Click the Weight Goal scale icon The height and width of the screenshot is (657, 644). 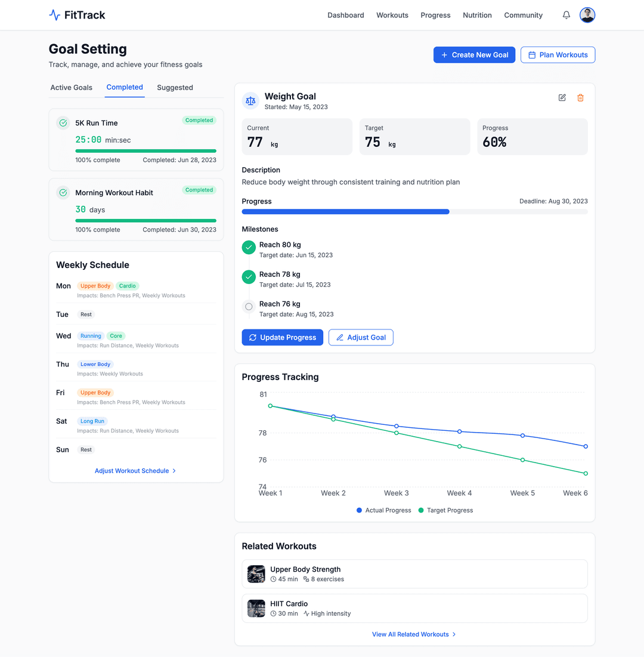(x=250, y=101)
